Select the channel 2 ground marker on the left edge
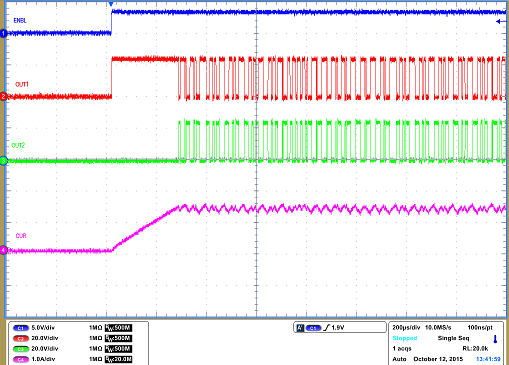The image size is (509, 365). (3, 97)
